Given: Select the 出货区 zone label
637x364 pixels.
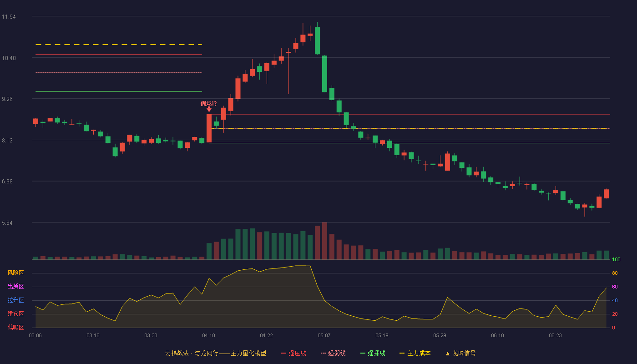Looking at the screenshot, I should 15,287.
